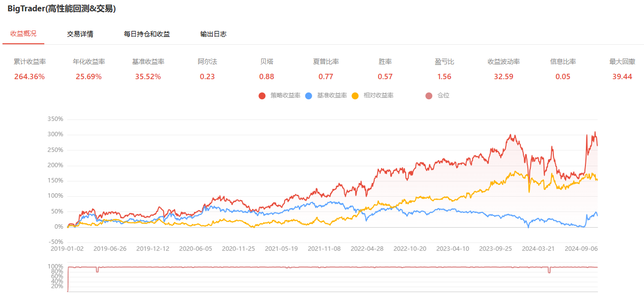Click the 策略收益率 legend label
The image size is (644, 298).
coord(285,96)
